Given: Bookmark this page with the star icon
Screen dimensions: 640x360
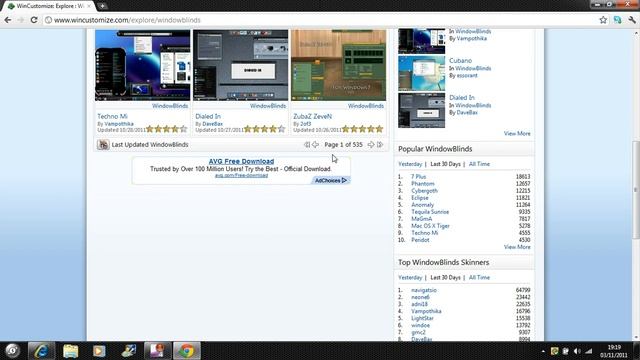Looking at the screenshot, I should pyautogui.click(x=603, y=20).
